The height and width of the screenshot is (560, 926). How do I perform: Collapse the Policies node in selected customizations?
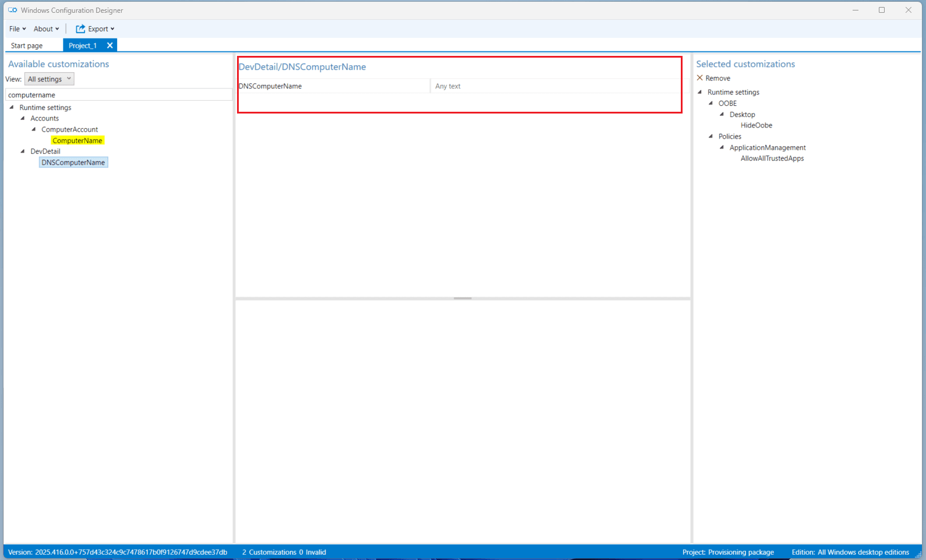pos(711,136)
